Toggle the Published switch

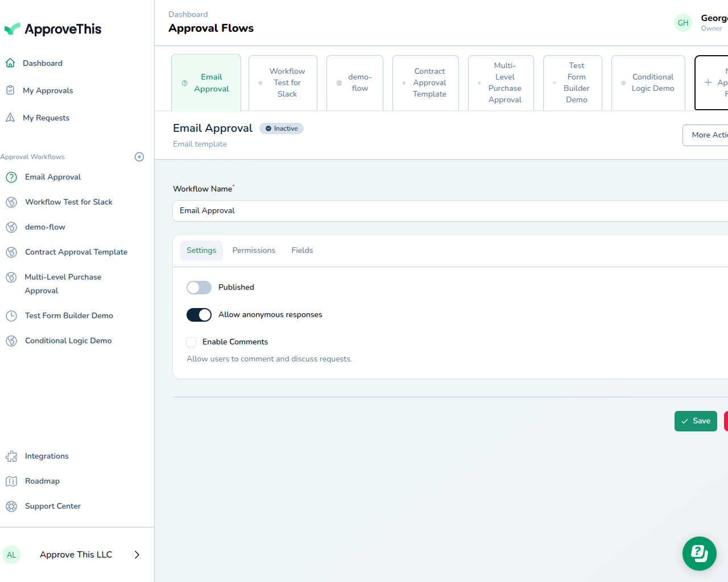click(199, 288)
